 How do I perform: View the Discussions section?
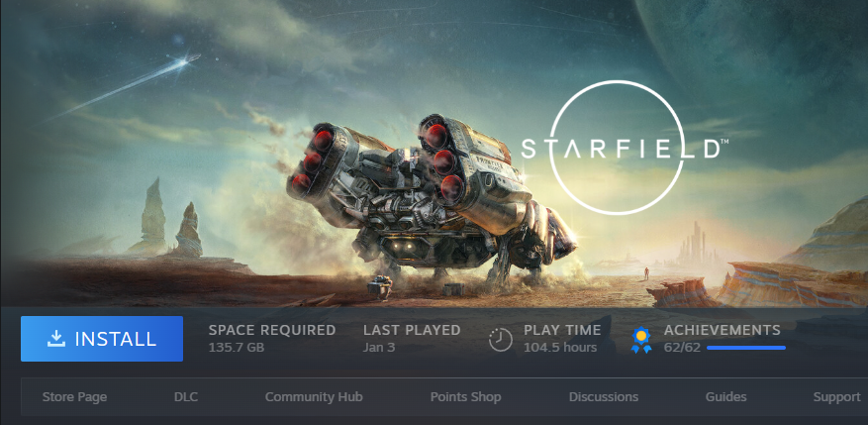(604, 396)
